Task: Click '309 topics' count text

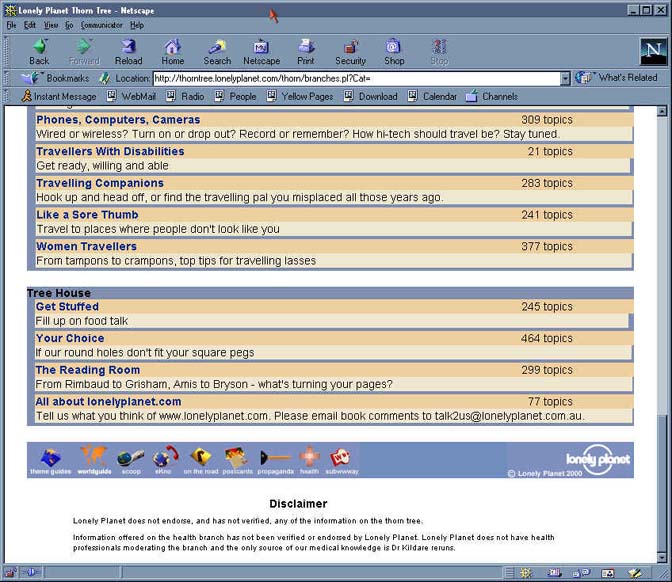Action: pos(547,120)
